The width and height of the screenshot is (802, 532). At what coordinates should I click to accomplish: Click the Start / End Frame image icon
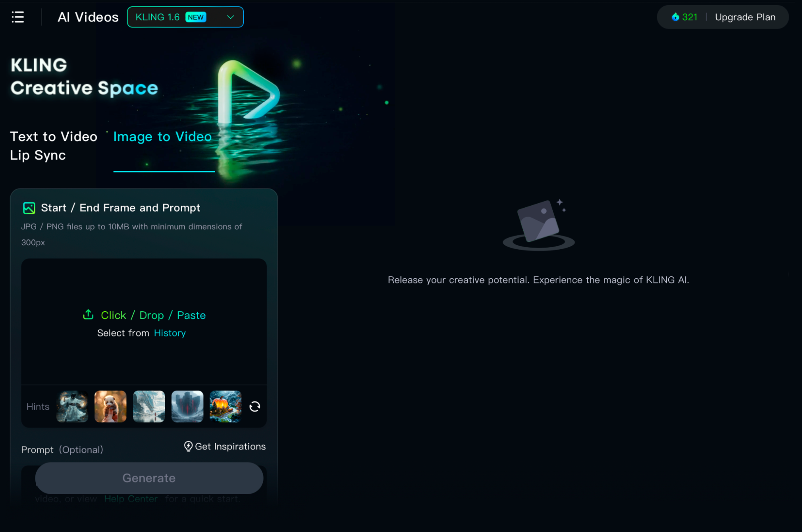tap(29, 208)
